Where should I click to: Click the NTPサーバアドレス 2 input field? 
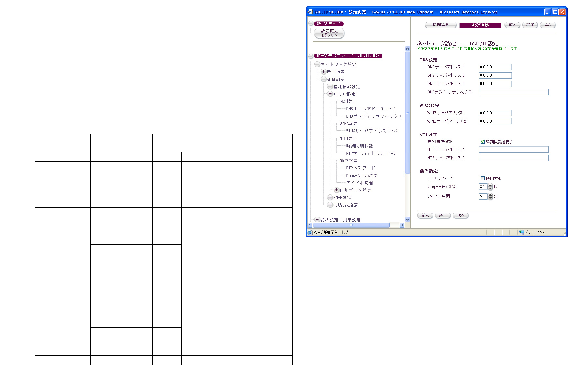(x=514, y=158)
